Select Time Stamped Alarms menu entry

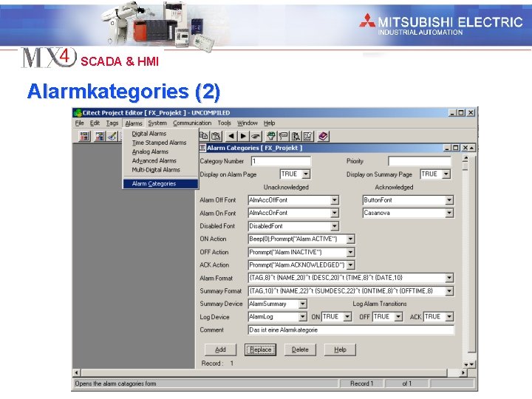160,143
